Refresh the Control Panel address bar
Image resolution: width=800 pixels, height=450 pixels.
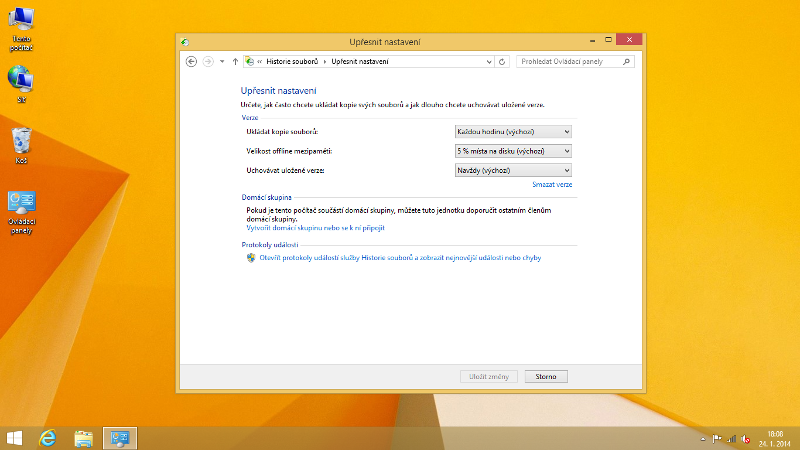point(502,61)
